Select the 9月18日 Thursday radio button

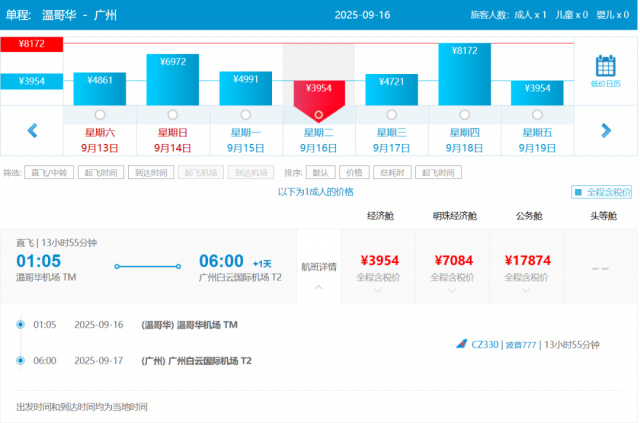tap(463, 114)
